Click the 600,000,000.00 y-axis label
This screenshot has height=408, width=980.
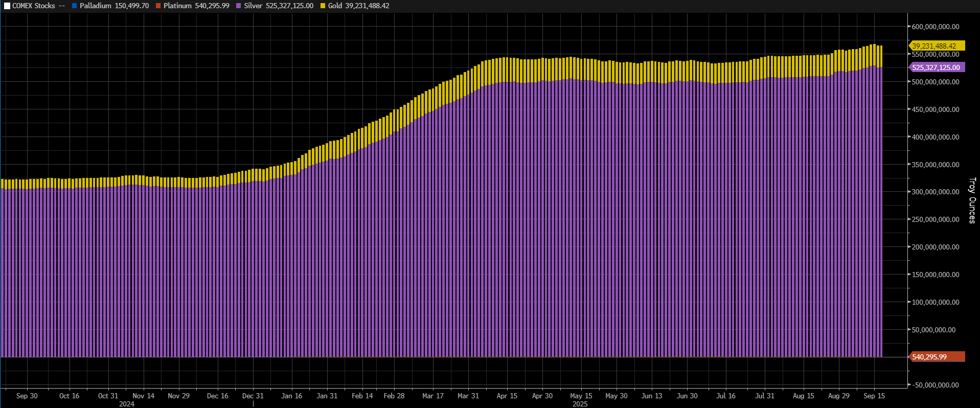(x=936, y=27)
